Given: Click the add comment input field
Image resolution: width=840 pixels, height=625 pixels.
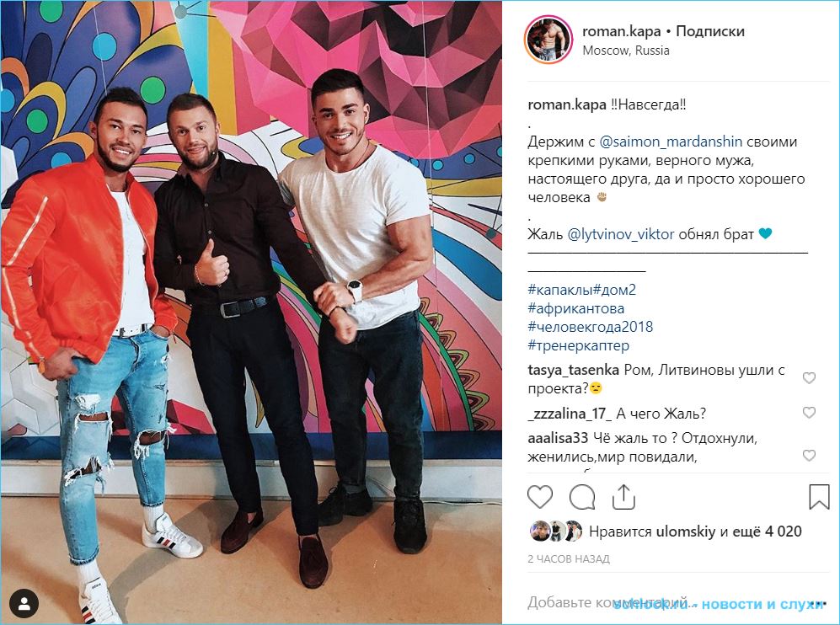Looking at the screenshot, I should [x=675, y=603].
